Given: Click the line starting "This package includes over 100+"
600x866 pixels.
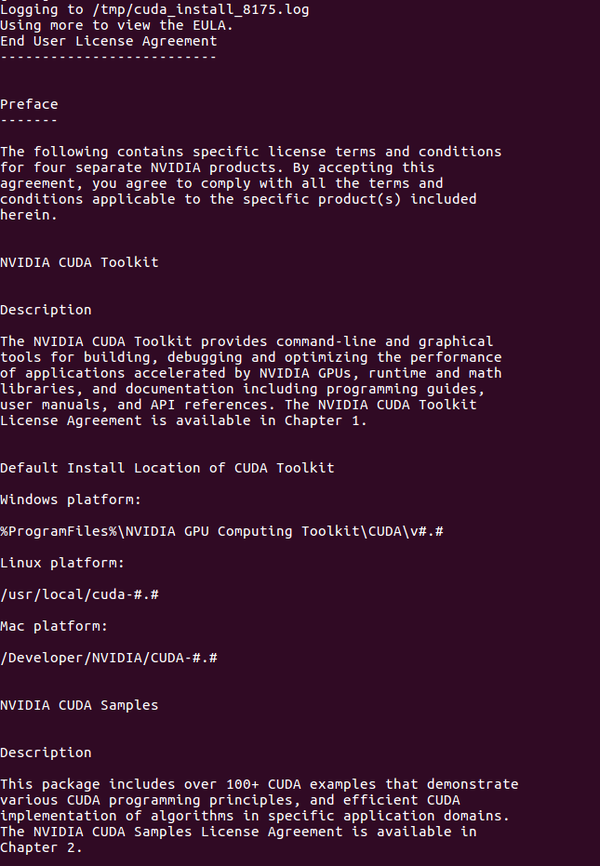Looking at the screenshot, I should pos(259,784).
